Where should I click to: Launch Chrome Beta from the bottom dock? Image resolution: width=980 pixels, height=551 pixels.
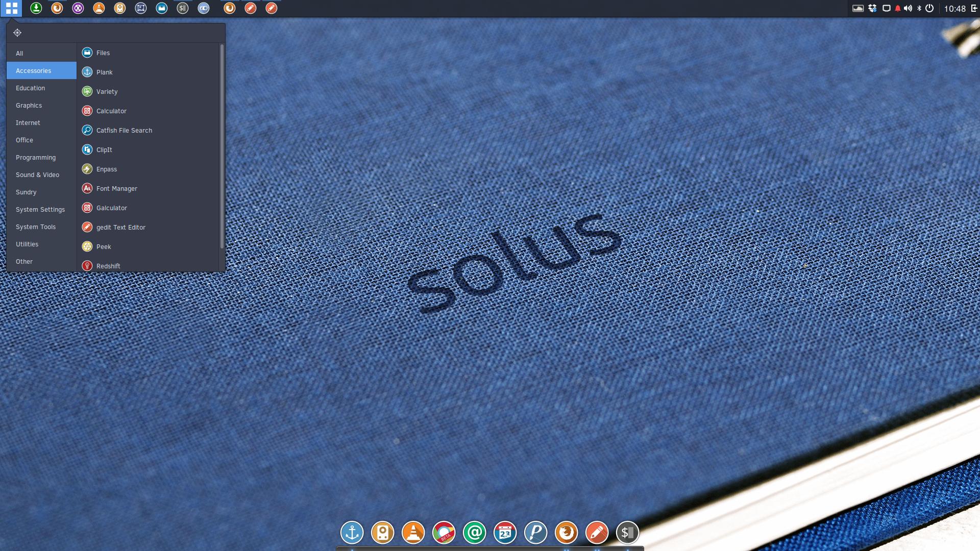444,533
